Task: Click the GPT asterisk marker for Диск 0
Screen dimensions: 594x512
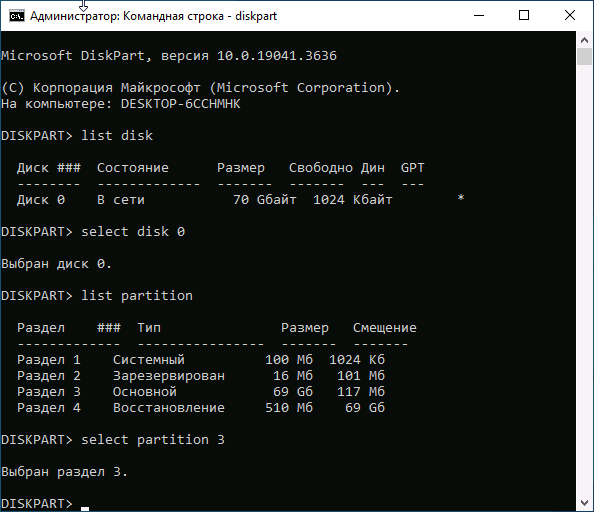Action: (x=461, y=198)
